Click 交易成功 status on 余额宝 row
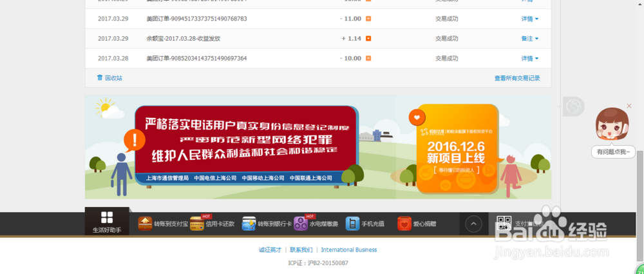The image size is (644, 274). coord(446,39)
